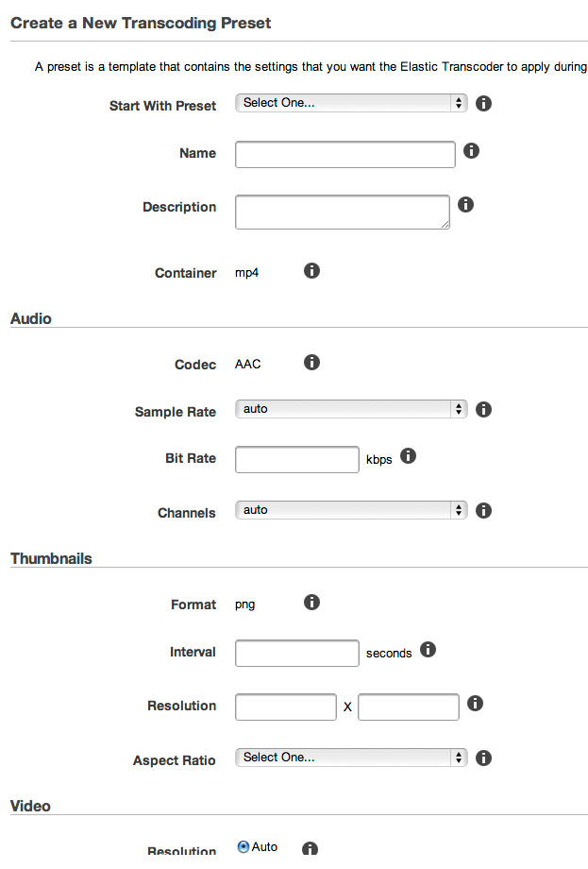Open the Channels dropdown
The image size is (588, 869).
[351, 510]
